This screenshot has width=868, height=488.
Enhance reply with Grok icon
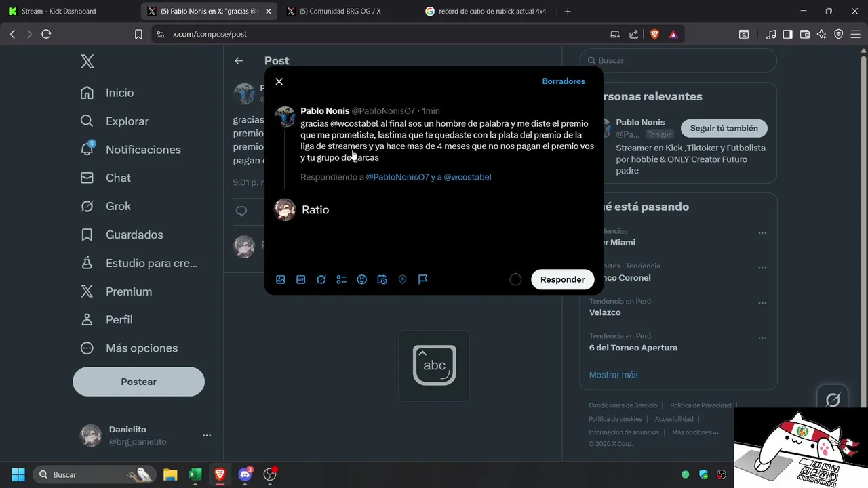321,279
